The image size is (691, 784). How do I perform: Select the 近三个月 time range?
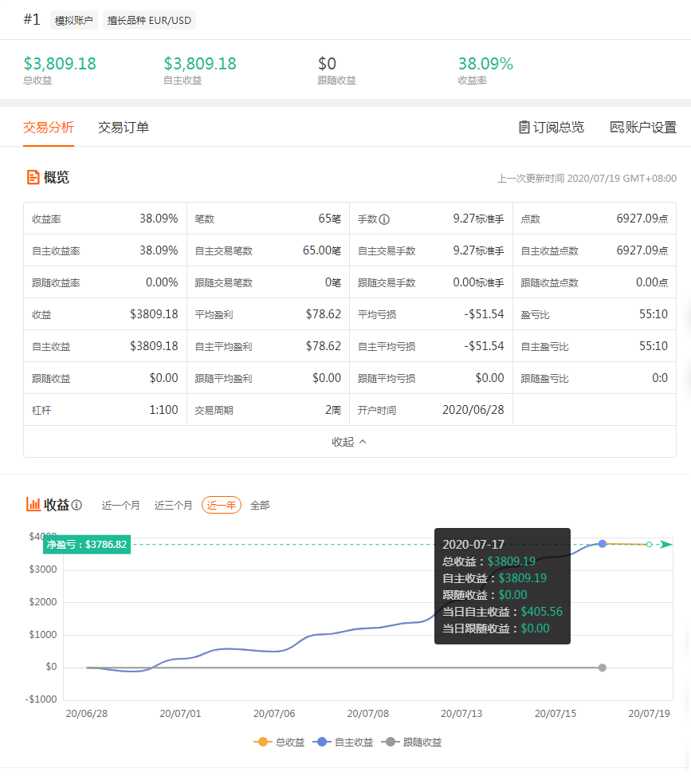pyautogui.click(x=174, y=506)
